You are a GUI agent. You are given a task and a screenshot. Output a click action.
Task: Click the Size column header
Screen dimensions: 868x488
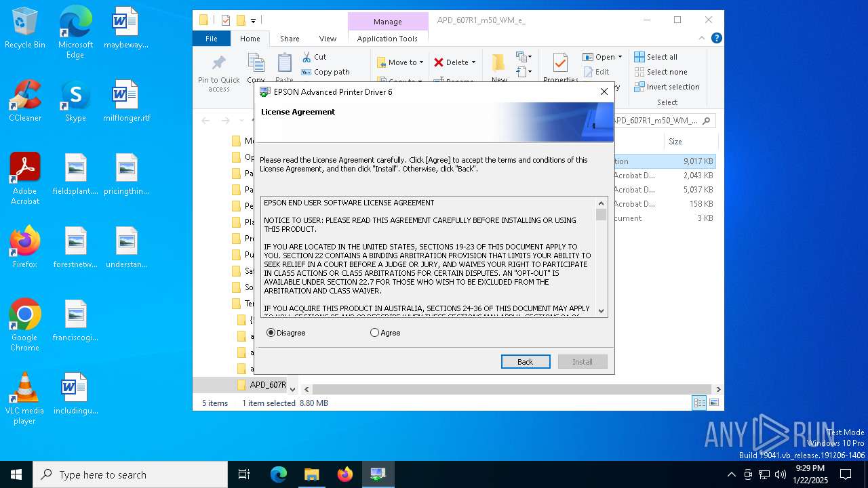690,142
